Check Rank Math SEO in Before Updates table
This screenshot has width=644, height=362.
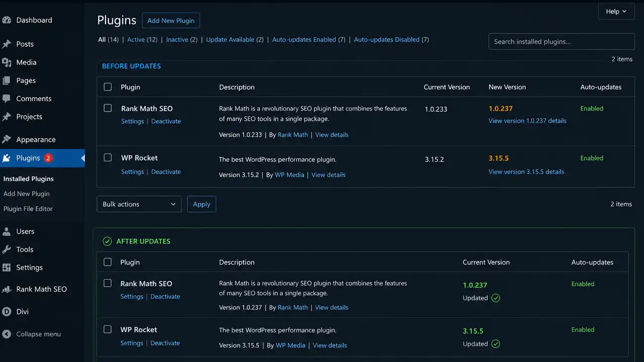108,108
